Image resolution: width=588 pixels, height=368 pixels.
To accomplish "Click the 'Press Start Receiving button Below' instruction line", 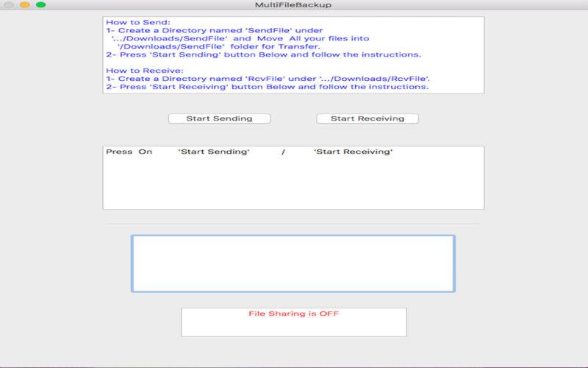I will pos(267,87).
